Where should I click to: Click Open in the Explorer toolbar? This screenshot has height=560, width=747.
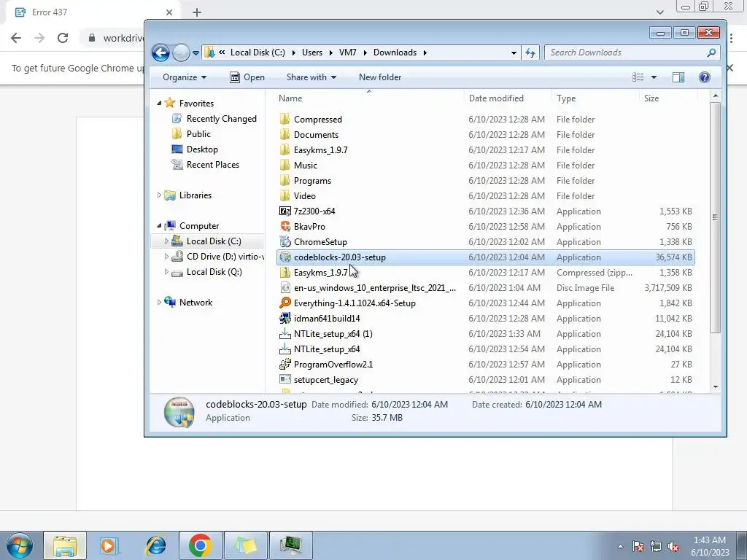(x=247, y=77)
